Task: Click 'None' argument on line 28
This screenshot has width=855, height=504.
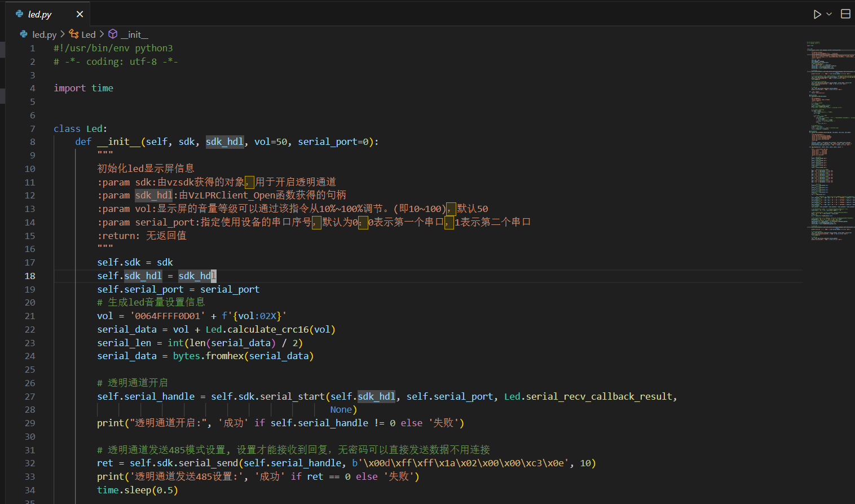Action: click(341, 410)
